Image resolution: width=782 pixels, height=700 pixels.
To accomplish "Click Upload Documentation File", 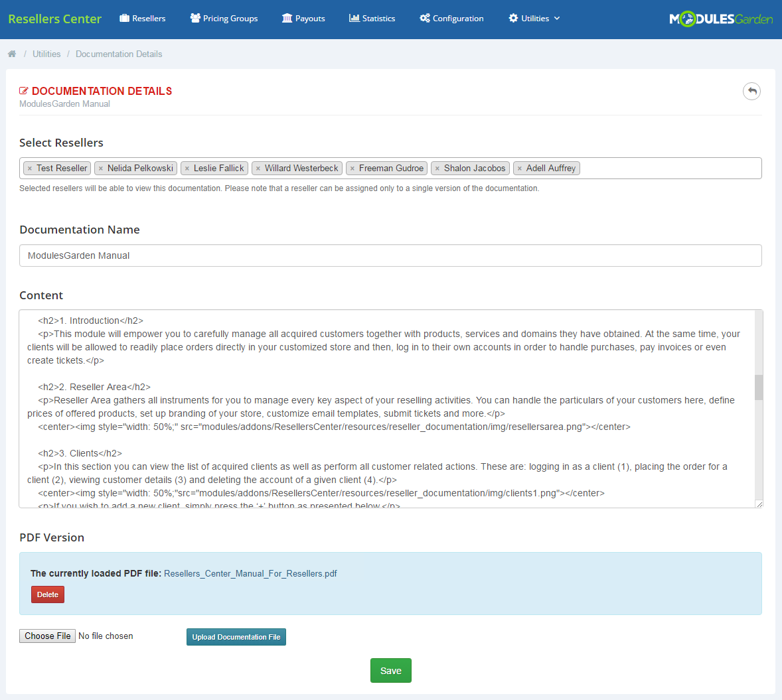I will tap(236, 636).
